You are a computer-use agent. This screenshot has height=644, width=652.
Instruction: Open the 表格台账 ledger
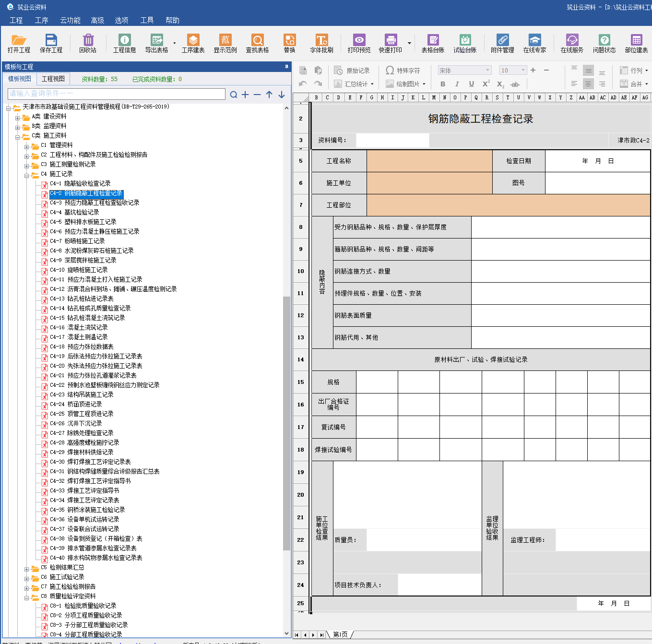(433, 43)
